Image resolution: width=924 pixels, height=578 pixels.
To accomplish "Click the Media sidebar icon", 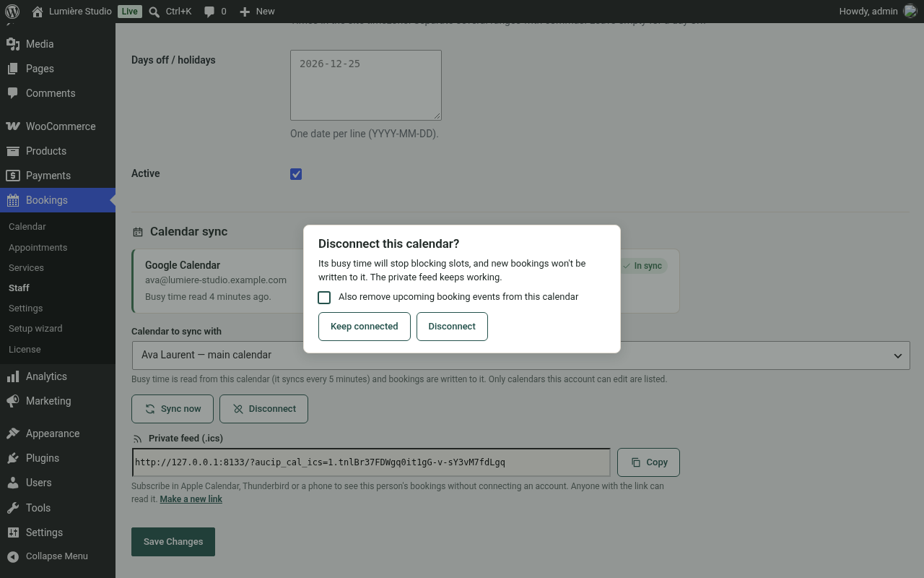I will pyautogui.click(x=13, y=44).
